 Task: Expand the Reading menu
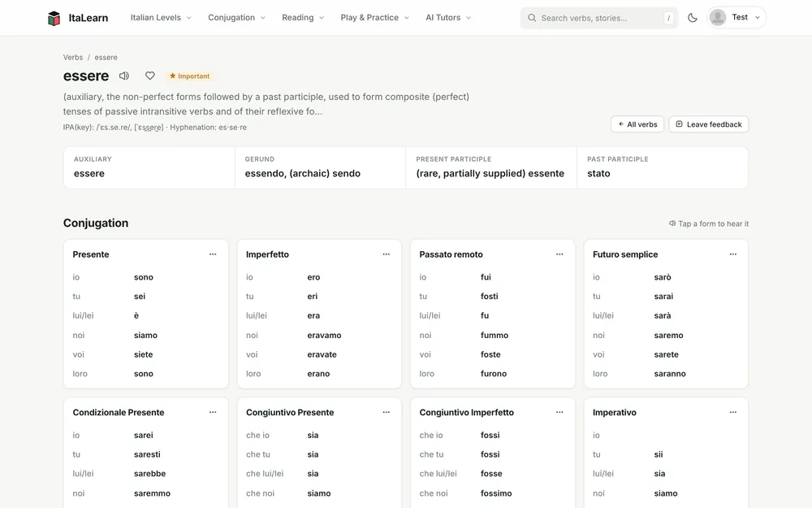[303, 18]
